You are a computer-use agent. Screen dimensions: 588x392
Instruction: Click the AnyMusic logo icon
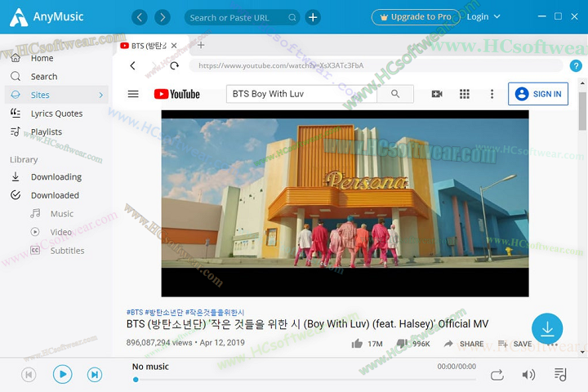tap(18, 17)
